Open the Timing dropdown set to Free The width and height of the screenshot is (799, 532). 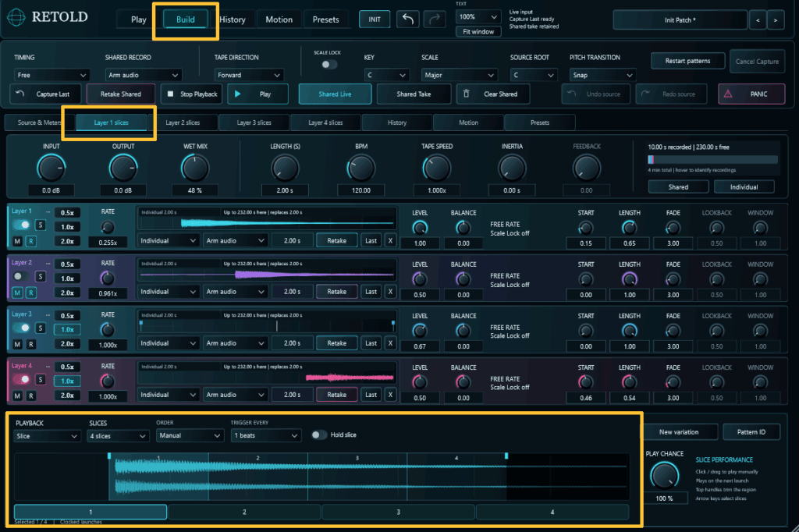(x=51, y=75)
